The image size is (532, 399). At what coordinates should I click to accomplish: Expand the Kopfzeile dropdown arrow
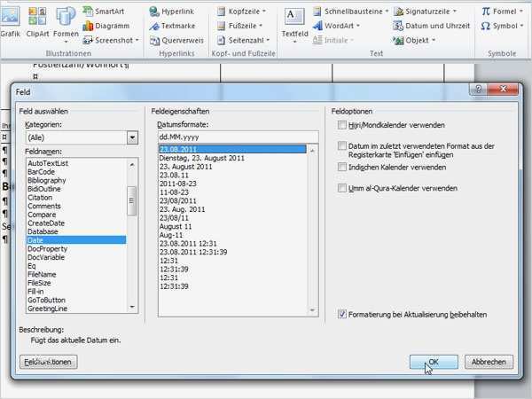[264, 12]
